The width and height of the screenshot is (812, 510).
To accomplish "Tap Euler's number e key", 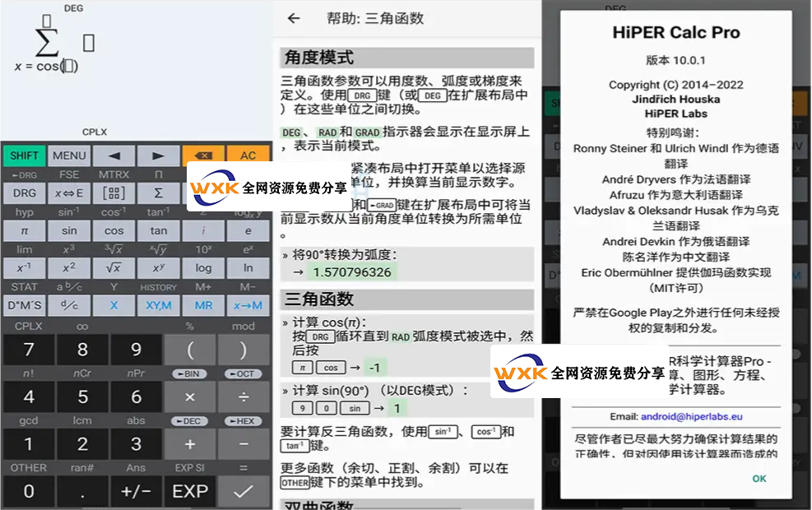I will click(x=248, y=230).
